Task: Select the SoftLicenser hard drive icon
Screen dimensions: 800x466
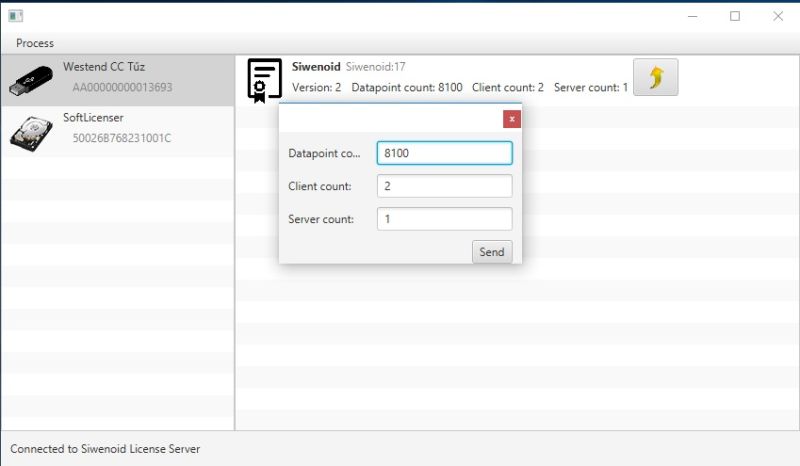Action: pos(31,134)
